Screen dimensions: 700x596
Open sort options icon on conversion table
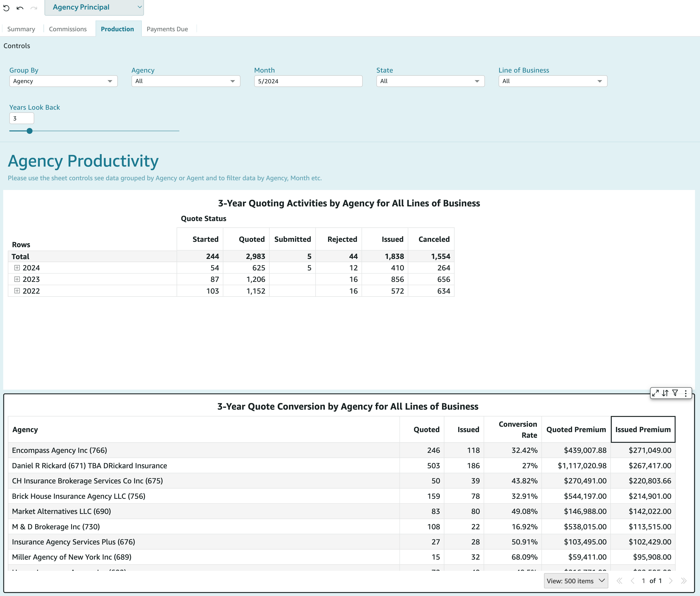coord(665,393)
